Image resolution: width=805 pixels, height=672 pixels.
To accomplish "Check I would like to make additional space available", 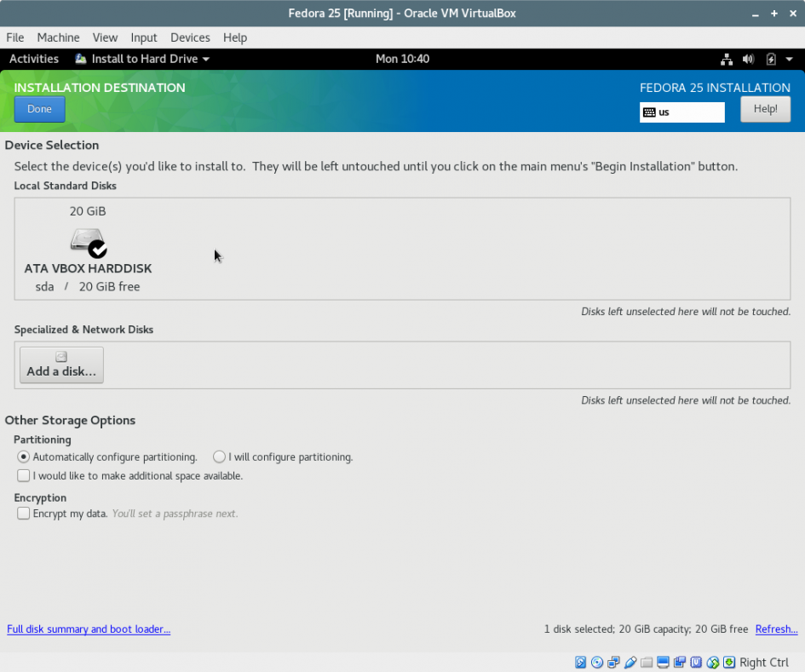I will click(x=23, y=475).
